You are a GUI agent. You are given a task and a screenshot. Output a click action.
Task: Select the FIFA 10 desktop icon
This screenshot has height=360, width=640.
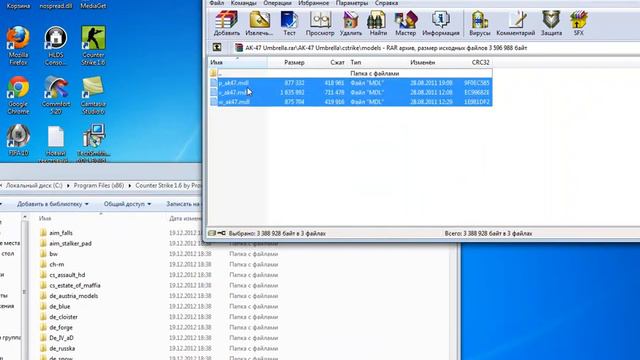pos(18,140)
